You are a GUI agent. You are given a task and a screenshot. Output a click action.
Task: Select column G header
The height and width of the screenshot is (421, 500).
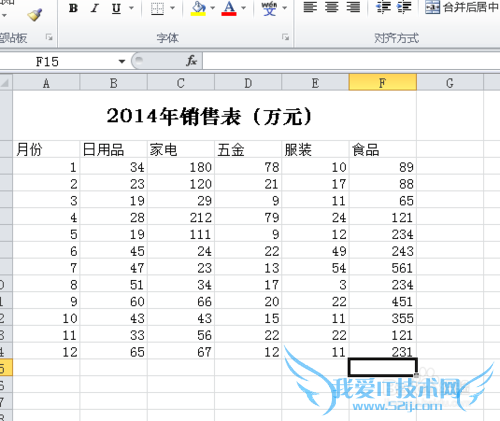(450, 83)
